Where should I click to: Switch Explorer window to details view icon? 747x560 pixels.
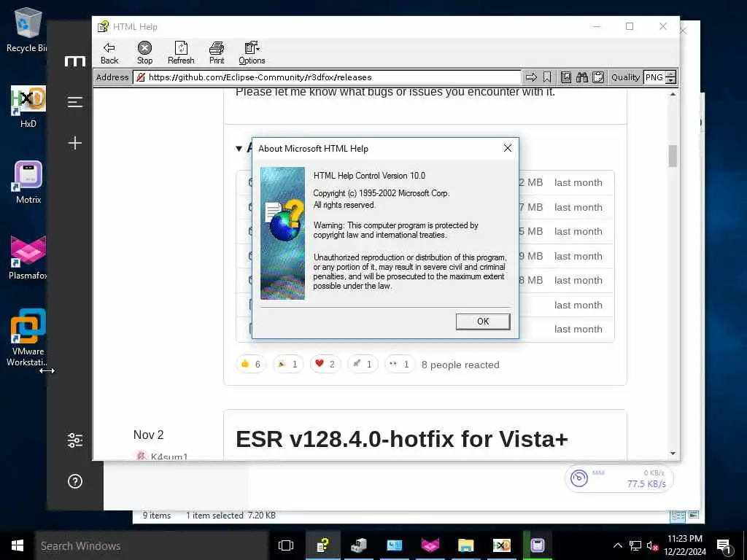pyautogui.click(x=678, y=516)
